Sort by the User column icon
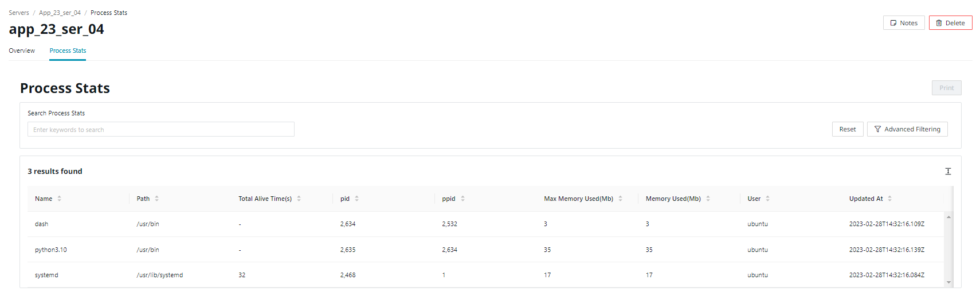The width and height of the screenshot is (980, 295). pos(767,199)
